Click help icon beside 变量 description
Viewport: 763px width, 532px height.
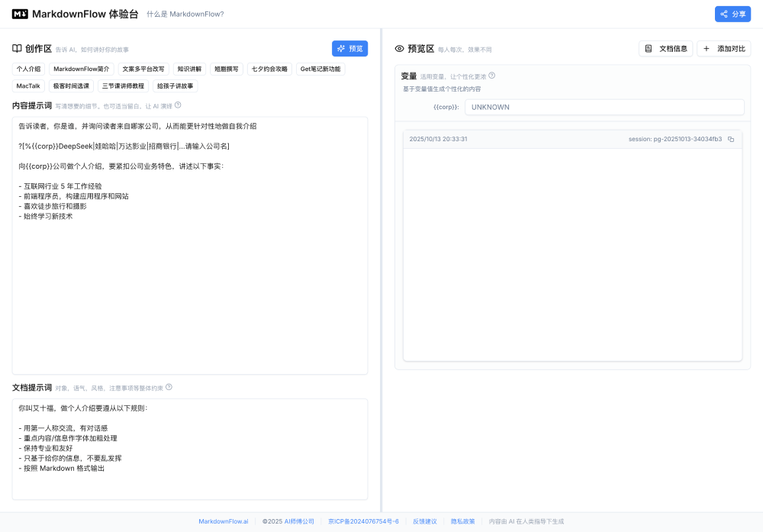click(491, 76)
